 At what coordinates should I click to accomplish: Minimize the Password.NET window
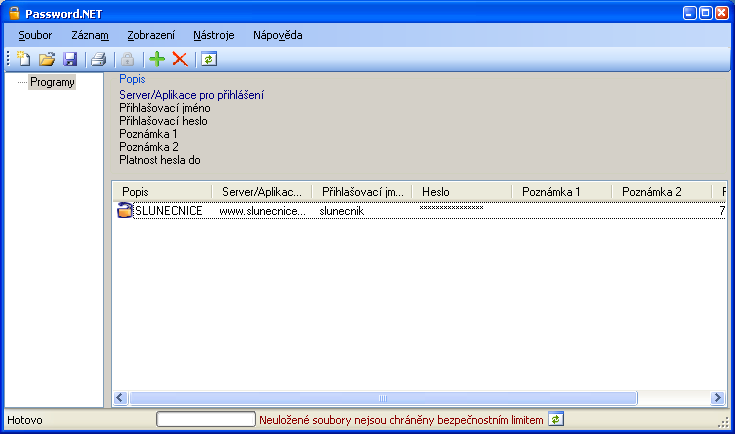pyautogui.click(x=690, y=13)
